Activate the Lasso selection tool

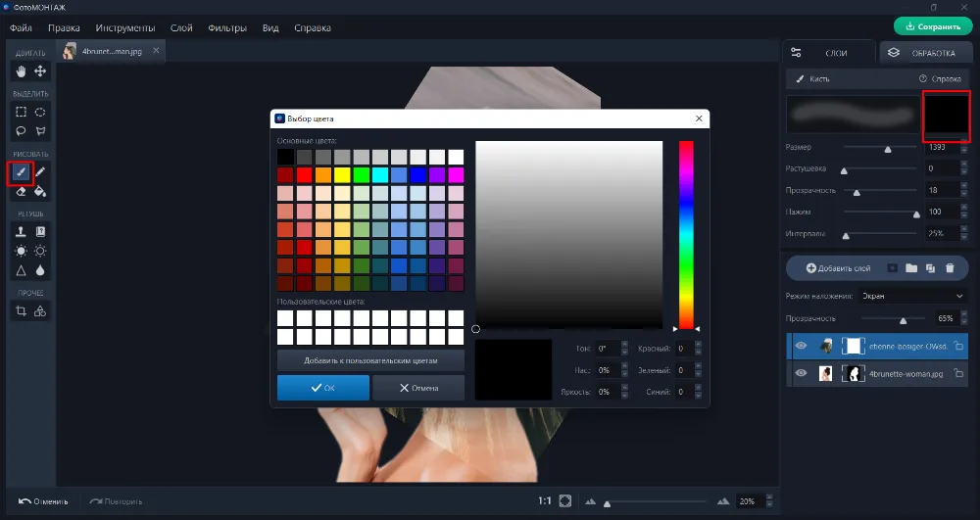point(21,131)
